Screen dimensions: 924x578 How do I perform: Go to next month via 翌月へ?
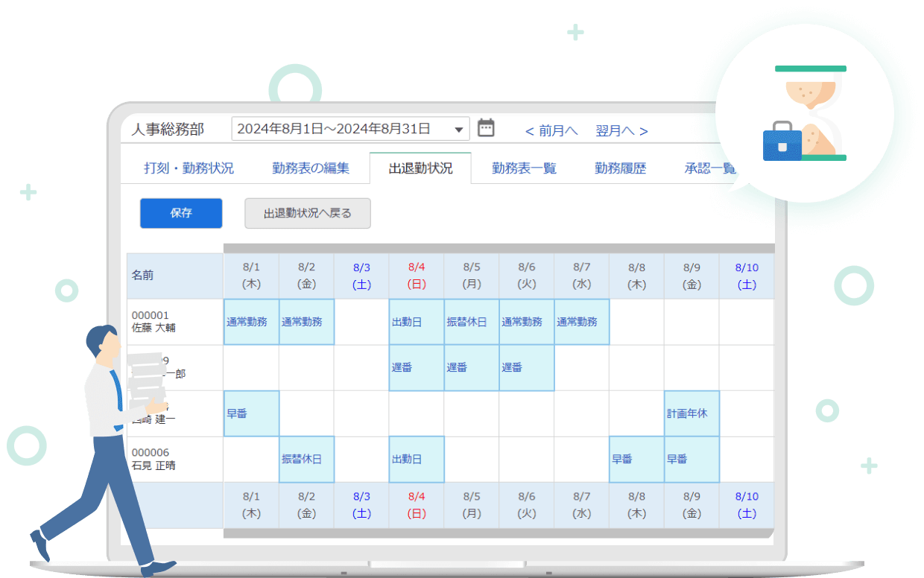coord(621,131)
